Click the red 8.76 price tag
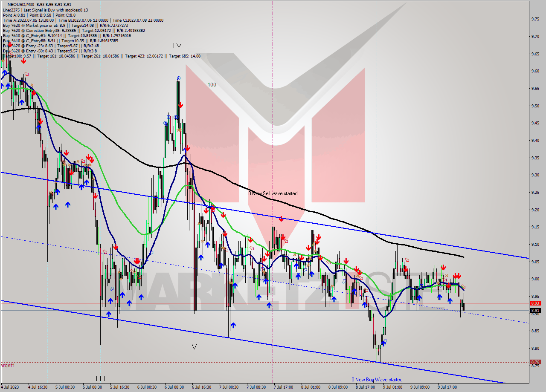Viewport: 546px width, 392px height. (535, 362)
